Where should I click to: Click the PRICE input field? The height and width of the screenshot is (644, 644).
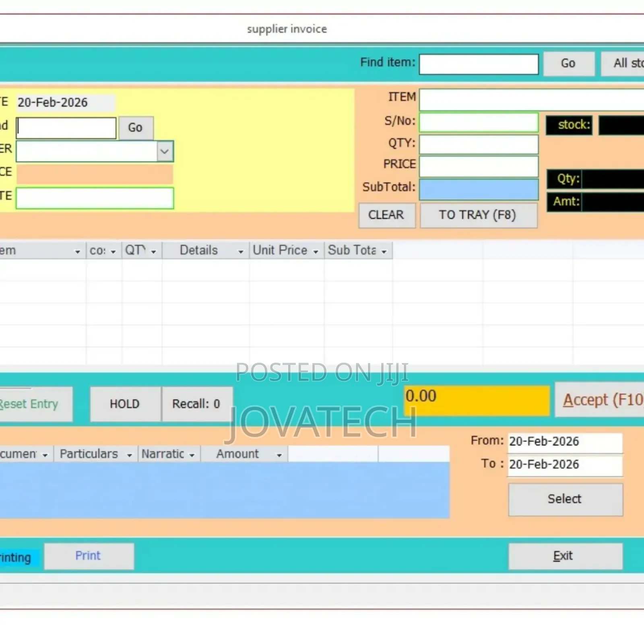click(479, 167)
